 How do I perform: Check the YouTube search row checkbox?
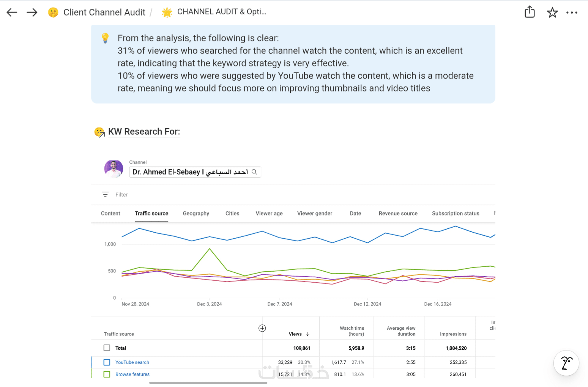pos(107,362)
